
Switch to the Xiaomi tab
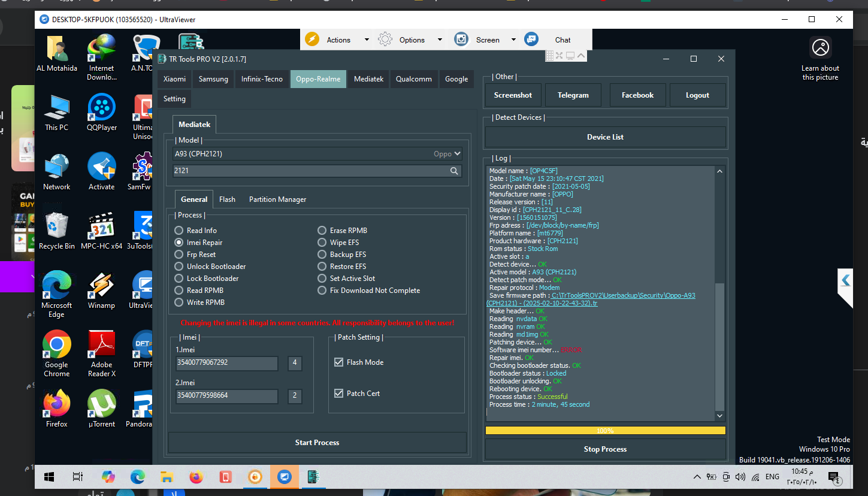coord(174,79)
